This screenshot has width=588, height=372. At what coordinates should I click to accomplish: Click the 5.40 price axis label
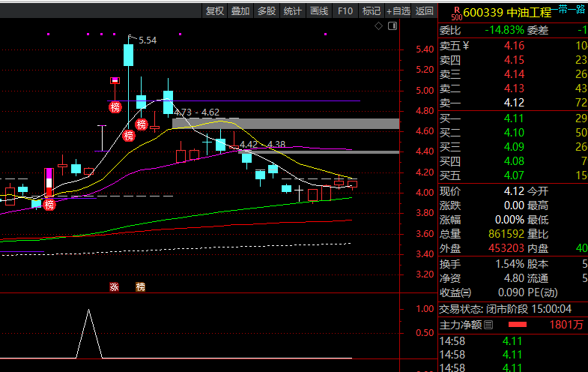(425, 49)
